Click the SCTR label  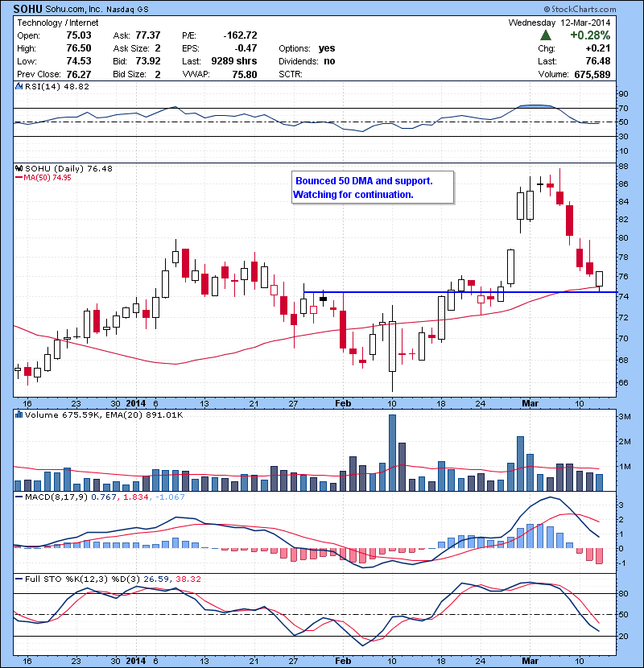(291, 74)
